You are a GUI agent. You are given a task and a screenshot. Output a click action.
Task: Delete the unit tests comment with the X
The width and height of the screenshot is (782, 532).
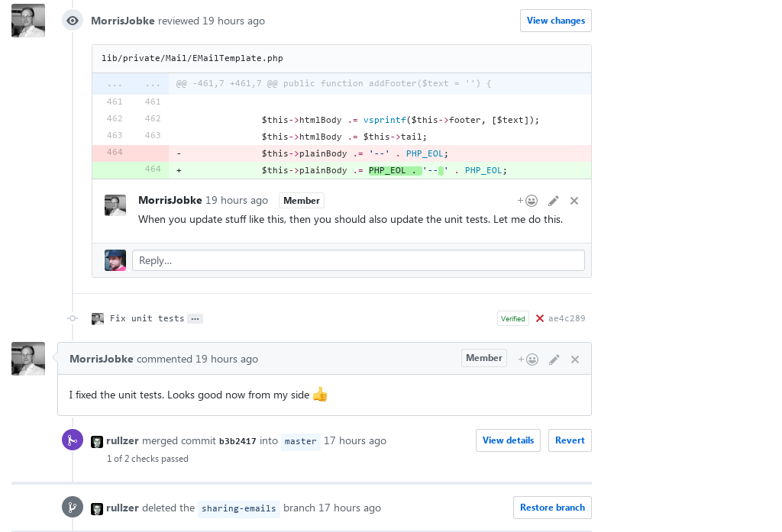coord(574,360)
